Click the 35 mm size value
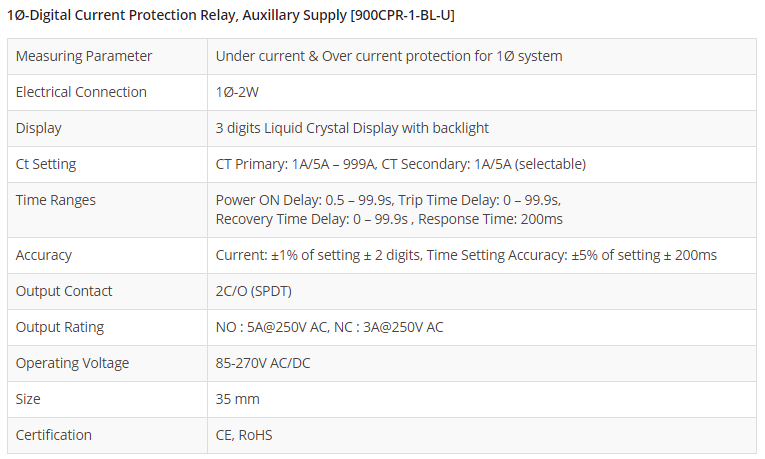765x459 pixels. 238,399
